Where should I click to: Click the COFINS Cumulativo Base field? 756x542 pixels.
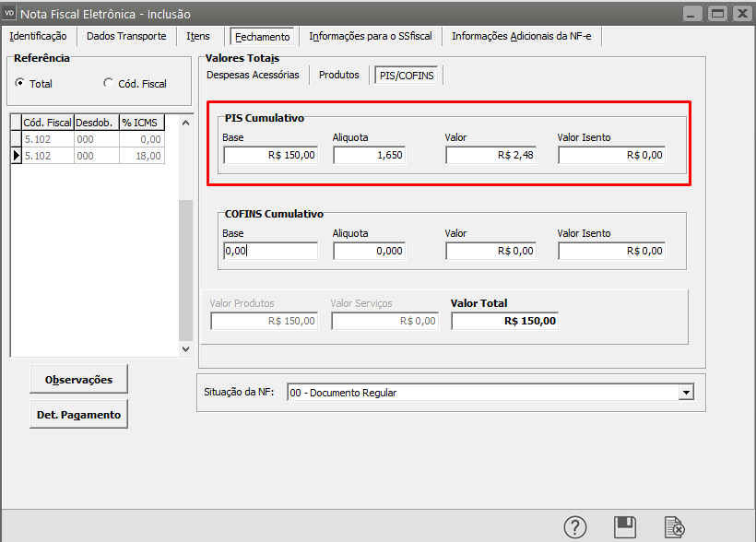point(270,251)
